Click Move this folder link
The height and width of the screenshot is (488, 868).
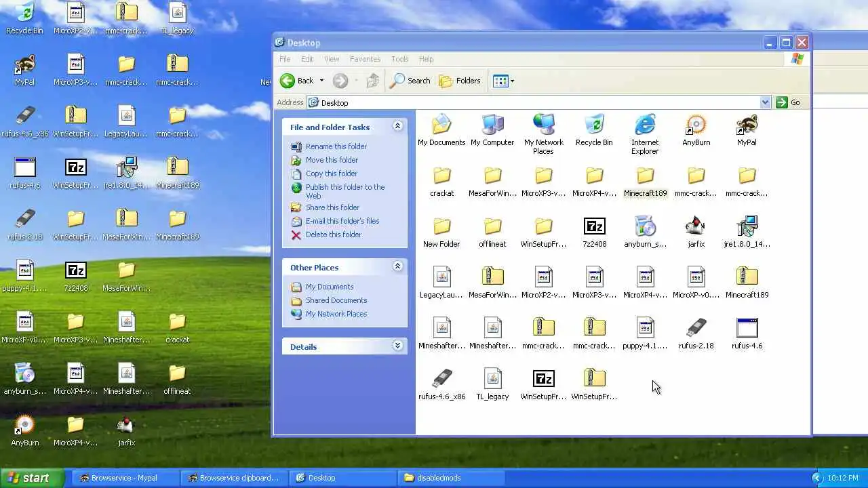click(332, 160)
